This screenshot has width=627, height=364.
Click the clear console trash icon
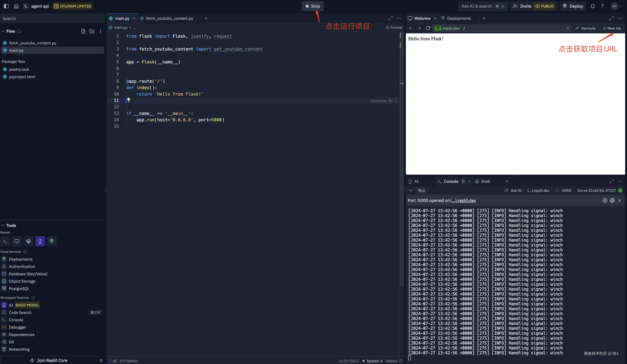click(x=463, y=181)
